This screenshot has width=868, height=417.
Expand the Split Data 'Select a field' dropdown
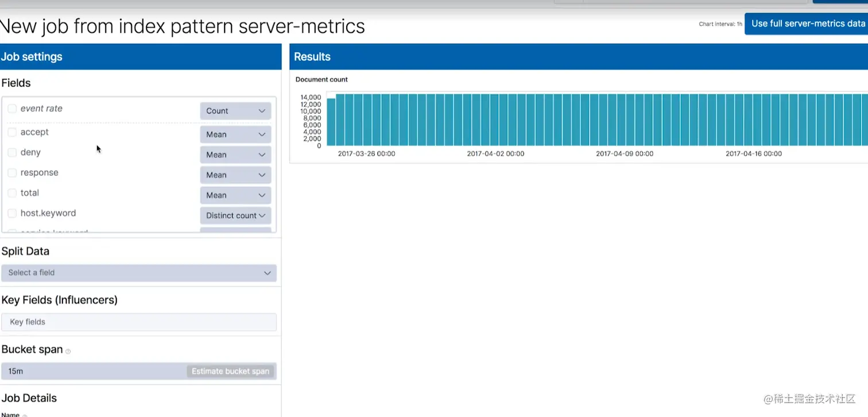point(139,273)
